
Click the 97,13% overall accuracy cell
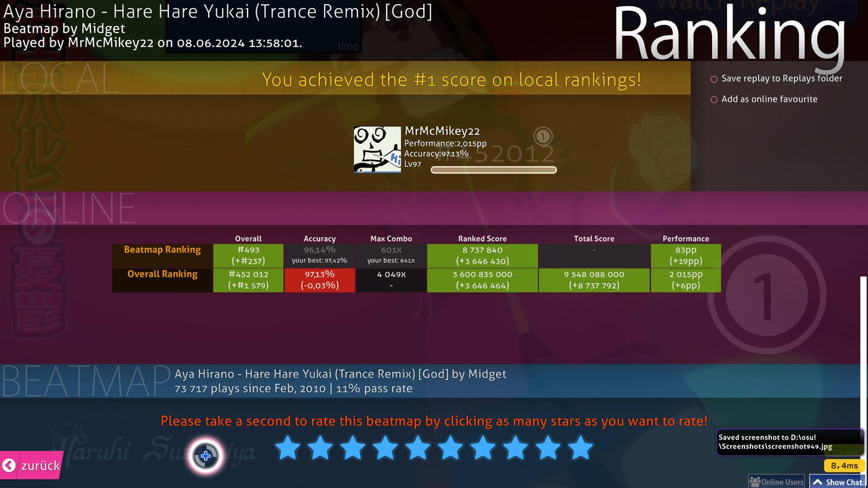point(319,280)
